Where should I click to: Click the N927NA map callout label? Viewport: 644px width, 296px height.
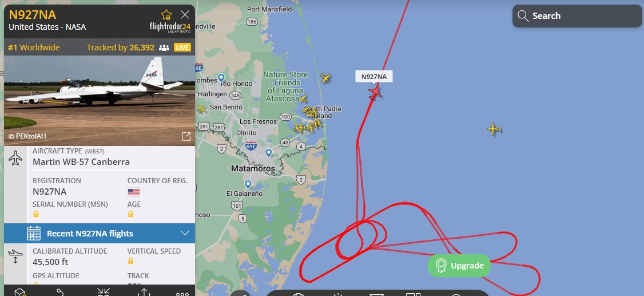pos(373,77)
